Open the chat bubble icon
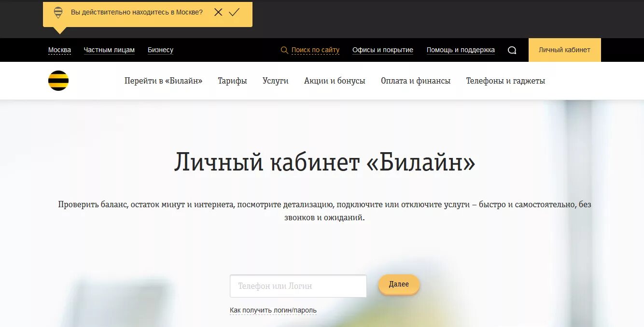644x327 pixels. [x=512, y=50]
